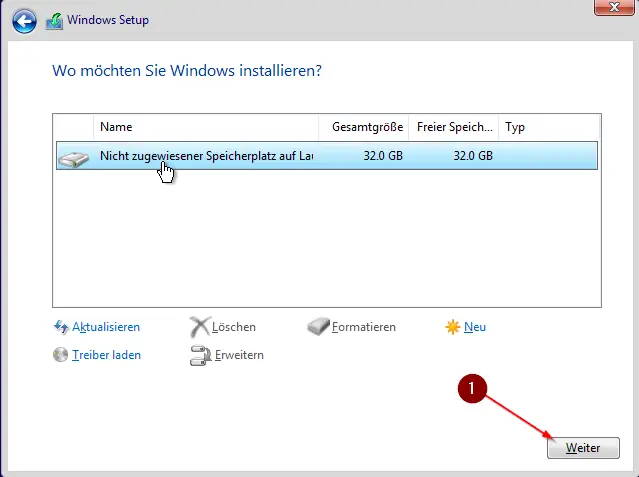The width and height of the screenshot is (639, 477).
Task: Open Treiber laden link
Action: click(106, 355)
